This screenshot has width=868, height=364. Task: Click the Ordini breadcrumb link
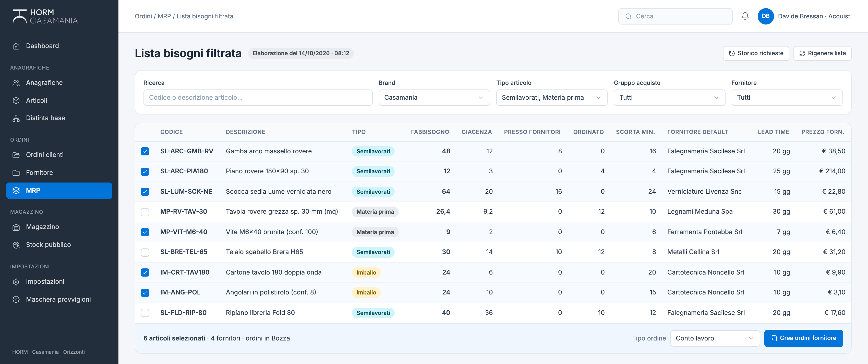pos(143,16)
